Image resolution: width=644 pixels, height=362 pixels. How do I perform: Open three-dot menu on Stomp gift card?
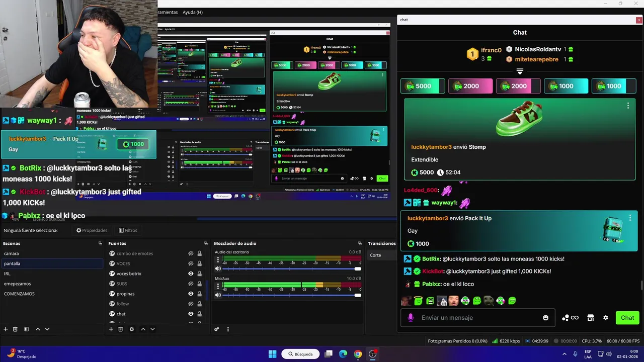point(628,106)
